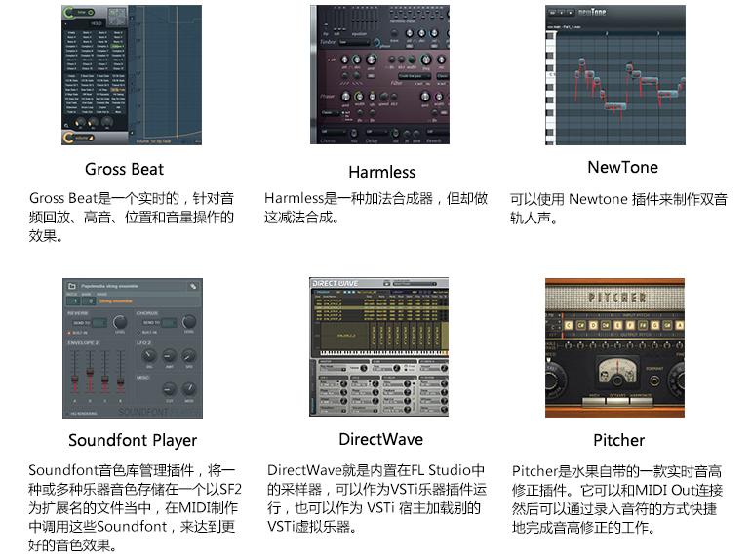Open the Crude low pass filter dropdown
751x560 pixels.
pyautogui.click(x=415, y=76)
